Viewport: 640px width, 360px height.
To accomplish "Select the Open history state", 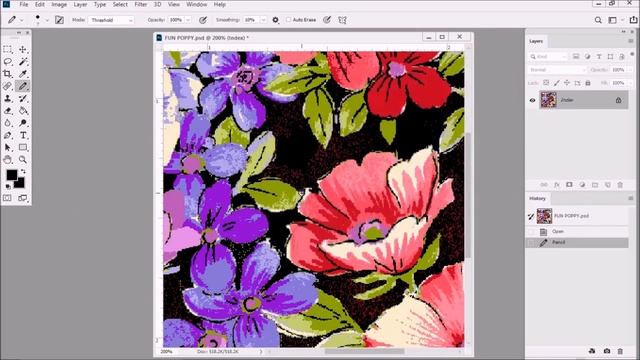I will point(578,231).
